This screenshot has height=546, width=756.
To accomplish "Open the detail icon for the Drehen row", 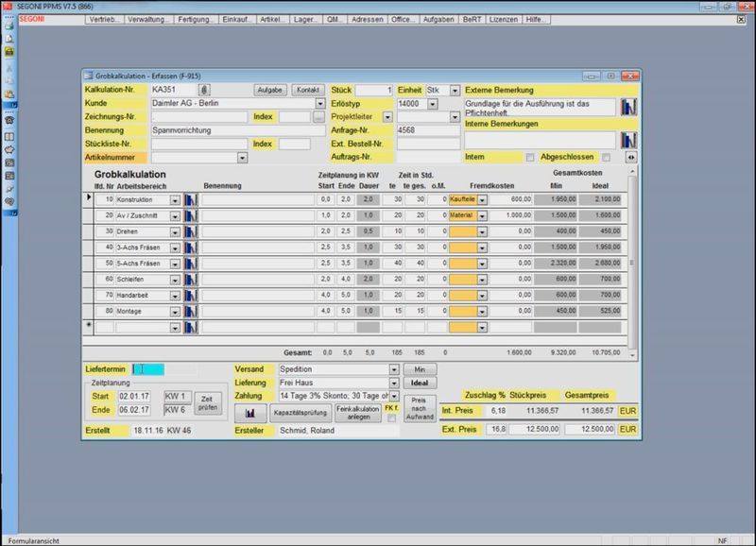I will (191, 231).
